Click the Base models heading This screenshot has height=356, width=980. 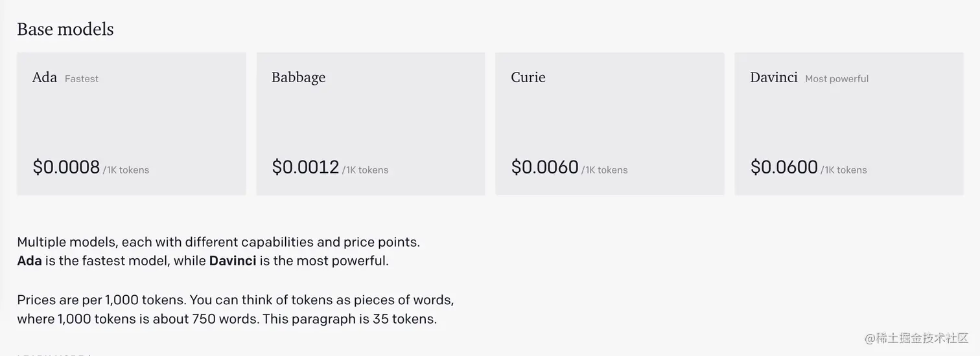[65, 29]
